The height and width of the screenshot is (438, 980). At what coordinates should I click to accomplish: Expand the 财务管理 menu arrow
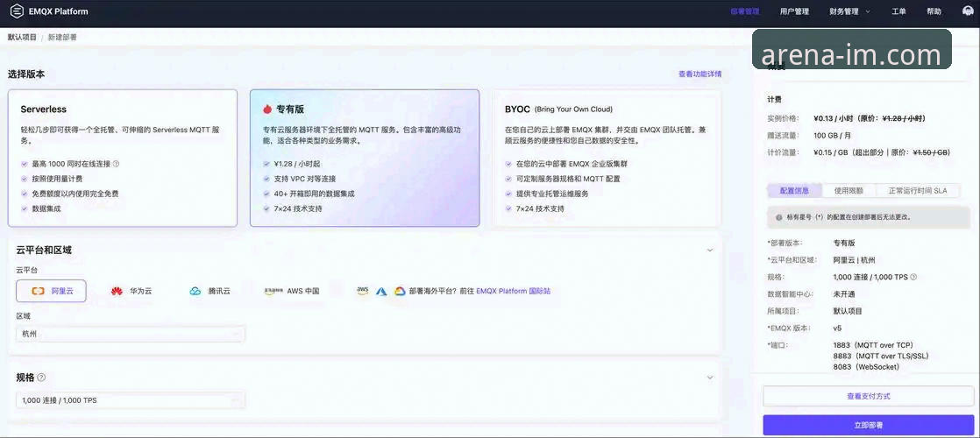[x=868, y=12]
